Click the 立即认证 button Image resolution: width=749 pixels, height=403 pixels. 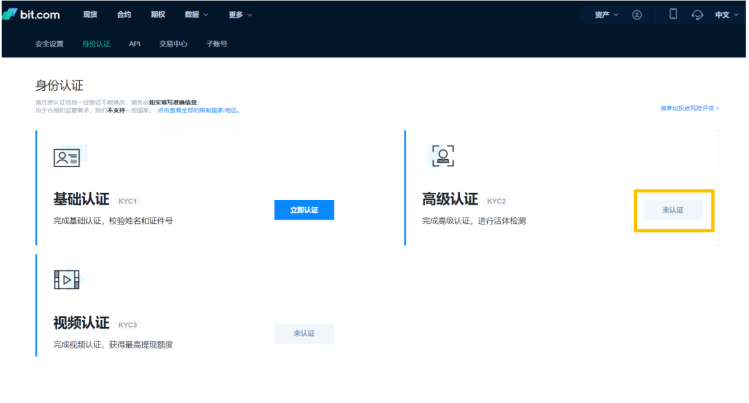[304, 210]
